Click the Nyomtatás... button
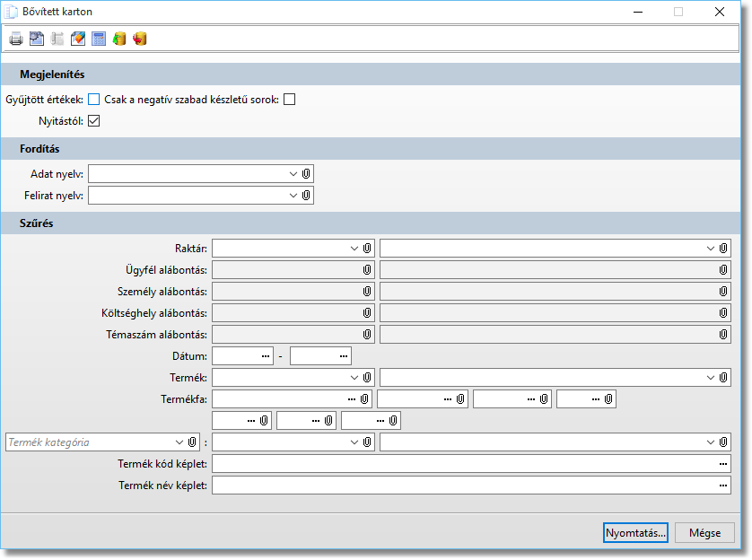This screenshot has width=752, height=560. click(x=635, y=533)
